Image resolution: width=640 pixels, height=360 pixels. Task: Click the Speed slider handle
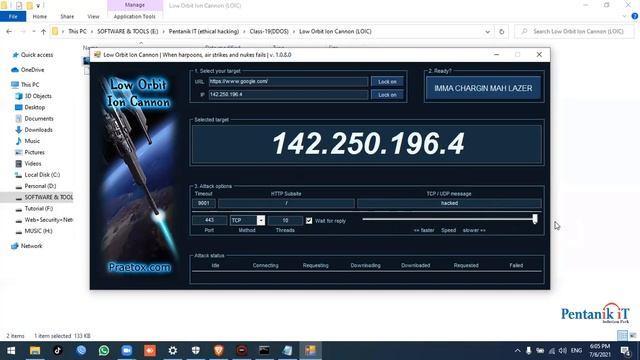[535, 219]
